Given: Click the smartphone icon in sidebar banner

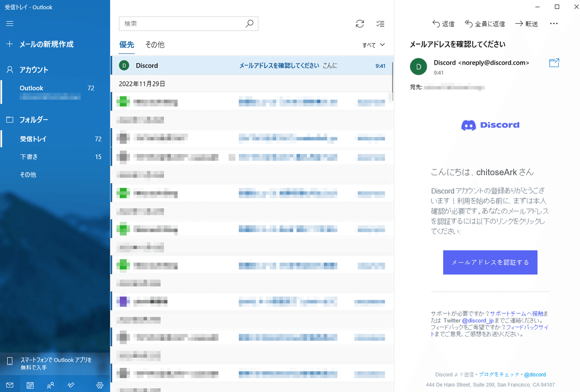Looking at the screenshot, I should (10, 362).
